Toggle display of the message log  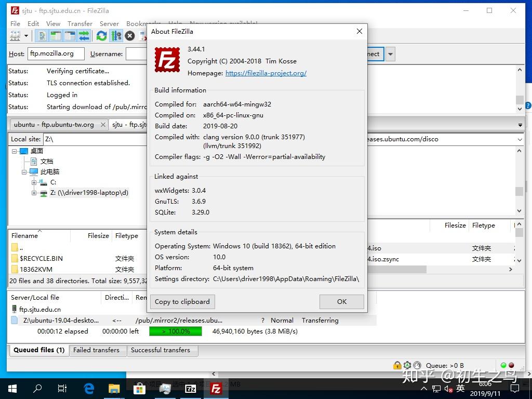click(41, 36)
